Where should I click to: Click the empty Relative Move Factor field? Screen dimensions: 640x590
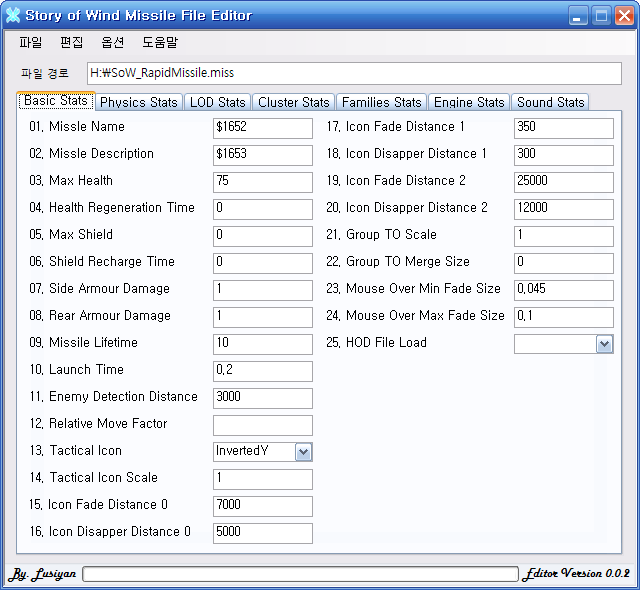[263, 425]
